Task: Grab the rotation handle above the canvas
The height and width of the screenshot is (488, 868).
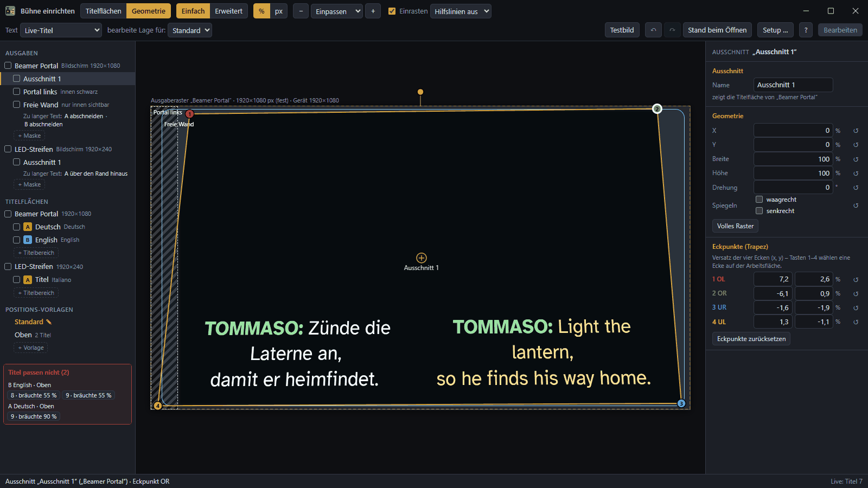Action: pyautogui.click(x=420, y=92)
